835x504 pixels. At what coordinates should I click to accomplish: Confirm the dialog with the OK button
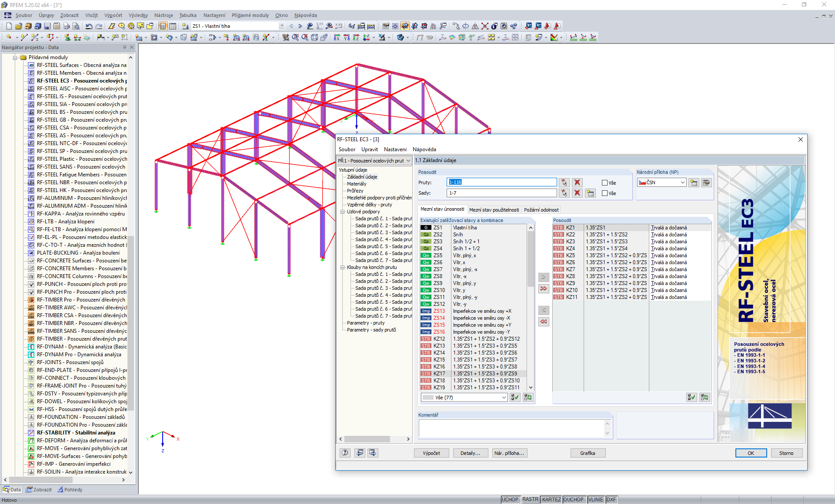click(751, 453)
